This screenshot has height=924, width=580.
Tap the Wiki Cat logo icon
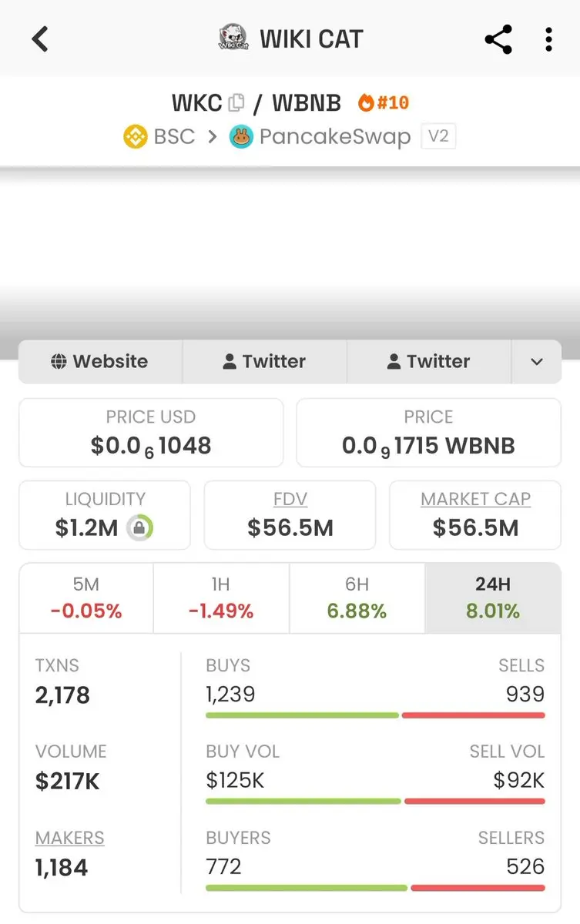click(233, 38)
